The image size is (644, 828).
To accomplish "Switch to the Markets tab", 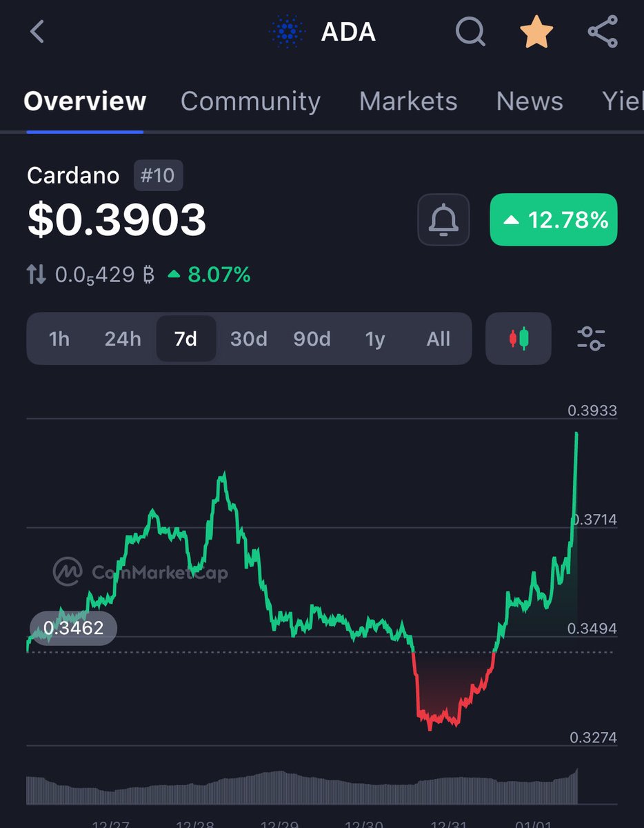I will pos(408,101).
